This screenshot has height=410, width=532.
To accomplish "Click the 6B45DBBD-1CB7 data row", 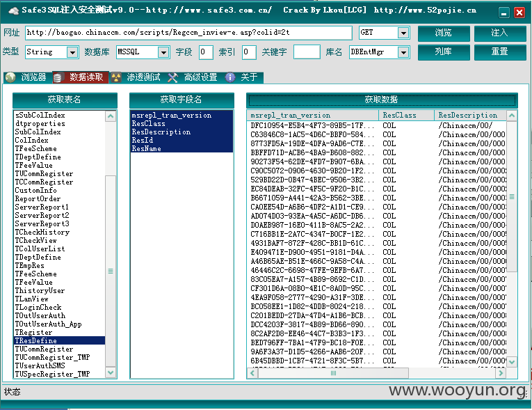I will coord(377,361).
